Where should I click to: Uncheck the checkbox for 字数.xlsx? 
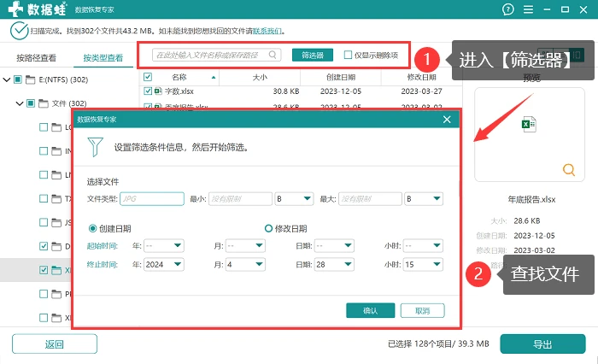[x=148, y=91]
